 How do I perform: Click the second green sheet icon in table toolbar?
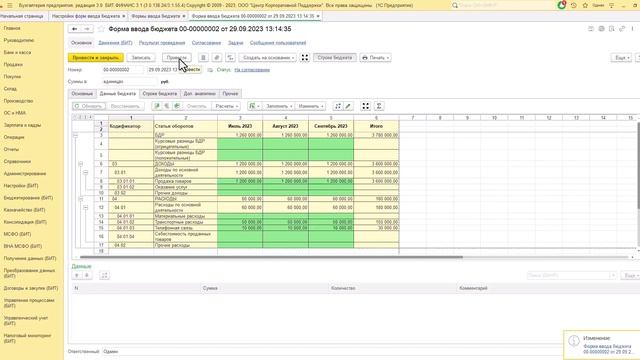pos(167,106)
